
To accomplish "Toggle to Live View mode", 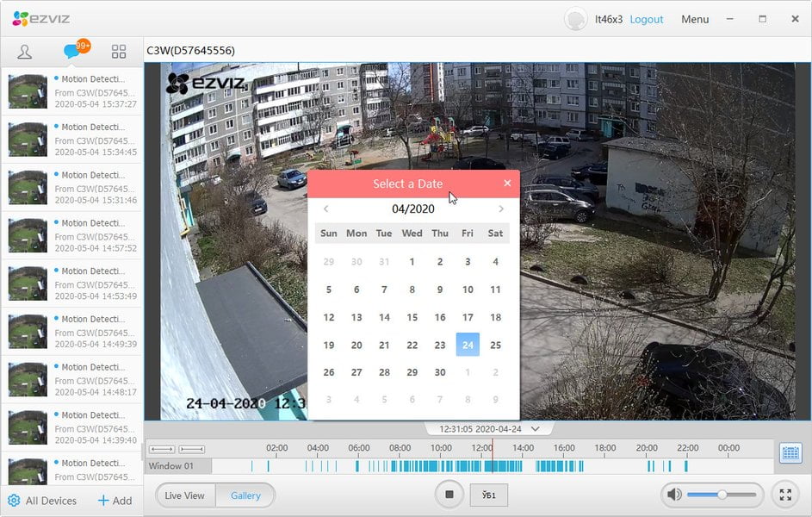I will [x=185, y=495].
